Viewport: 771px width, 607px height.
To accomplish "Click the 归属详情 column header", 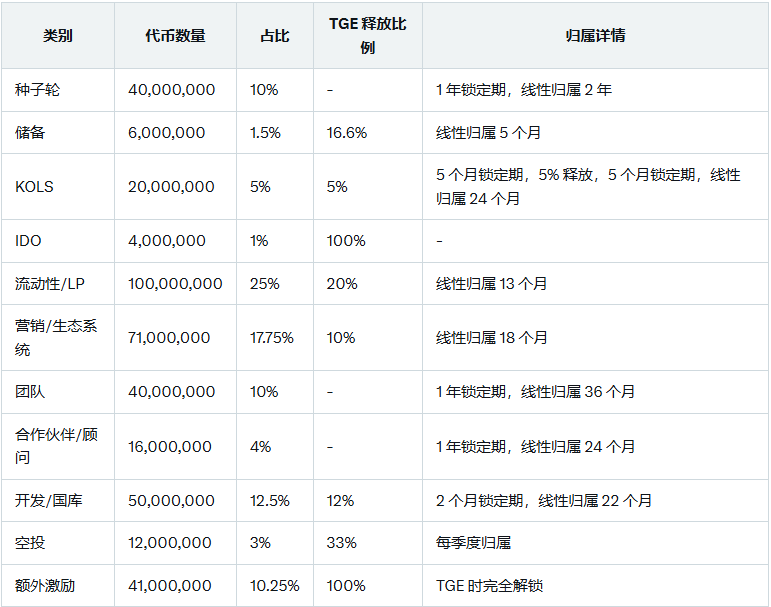I will pos(595,36).
